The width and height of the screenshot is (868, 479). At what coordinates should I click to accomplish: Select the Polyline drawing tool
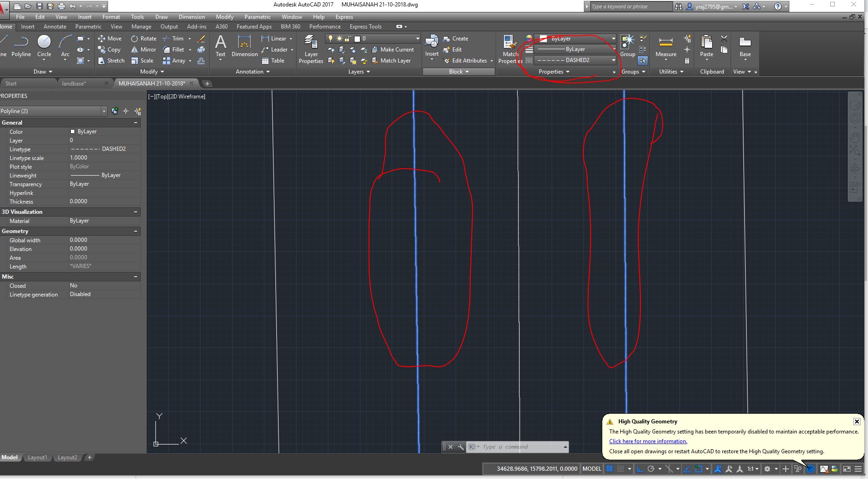(21, 46)
